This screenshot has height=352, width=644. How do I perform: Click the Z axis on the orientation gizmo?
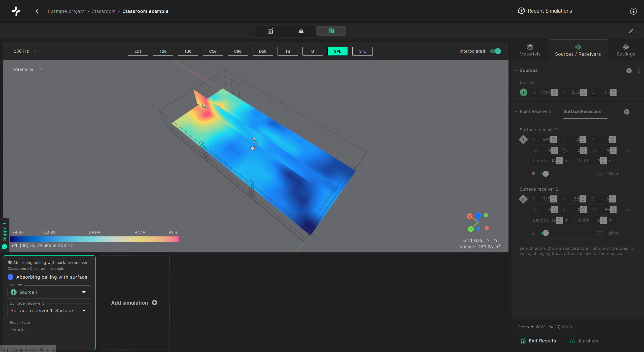point(478,216)
